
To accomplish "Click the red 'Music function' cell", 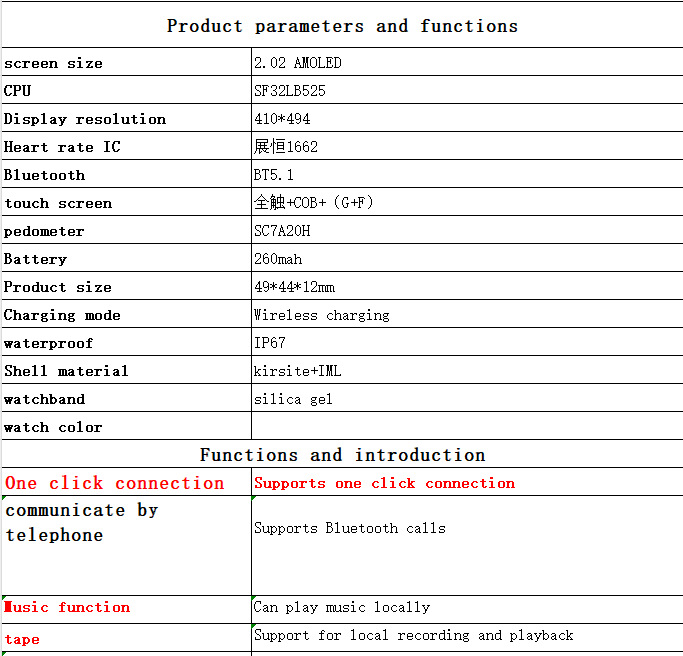I will [x=126, y=608].
